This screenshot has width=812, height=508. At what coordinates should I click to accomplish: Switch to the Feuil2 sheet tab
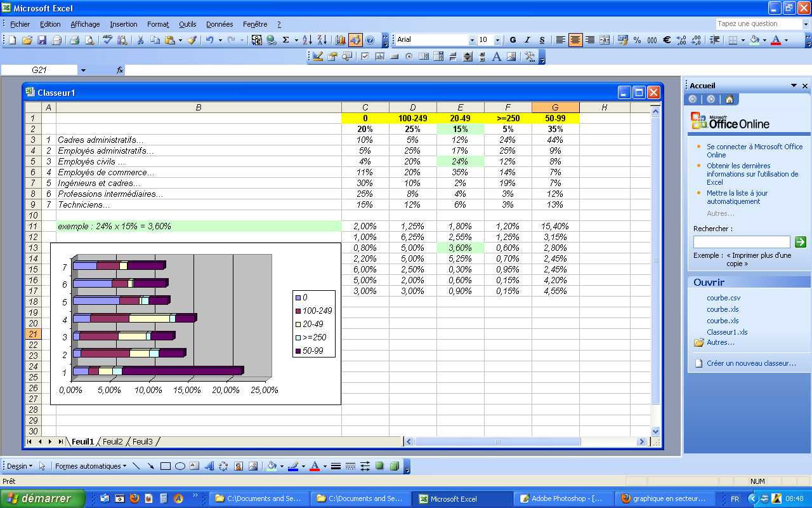click(x=112, y=441)
